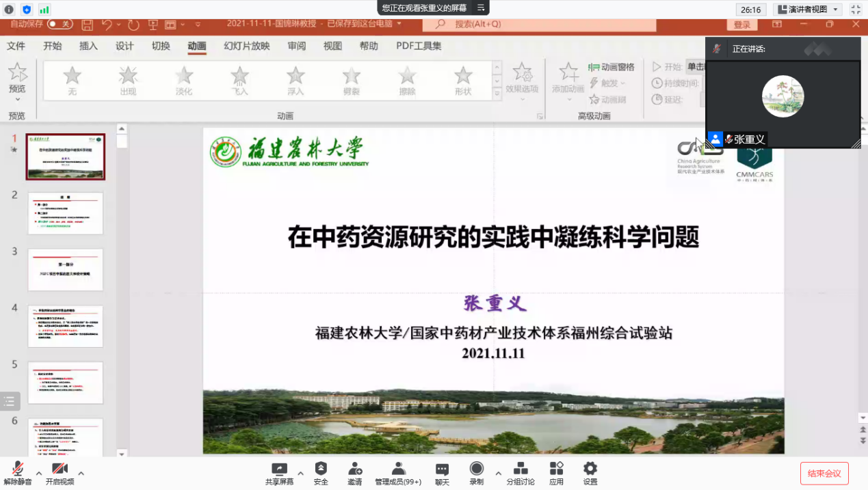868x490 pixels.
Task: Select slide thumbnail number 3
Action: click(x=65, y=269)
